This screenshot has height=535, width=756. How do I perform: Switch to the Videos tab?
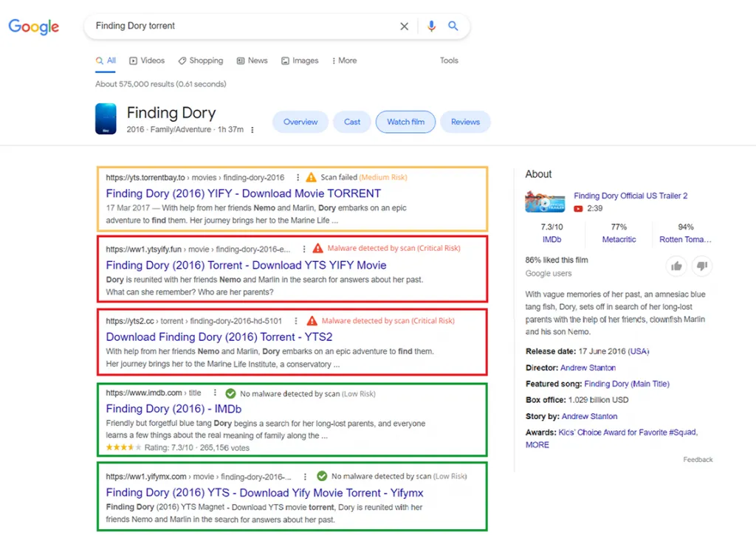147,61
